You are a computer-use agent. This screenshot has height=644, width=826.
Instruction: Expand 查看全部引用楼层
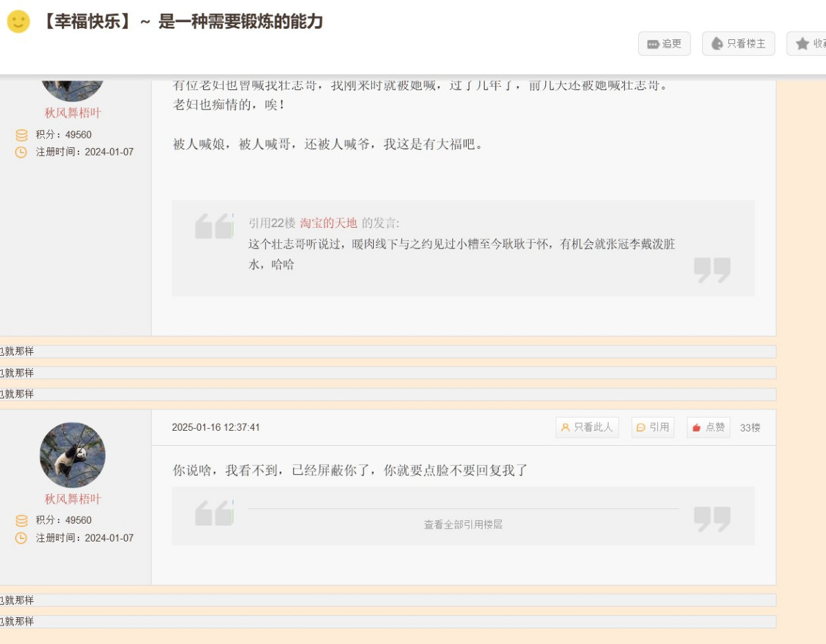point(463,524)
